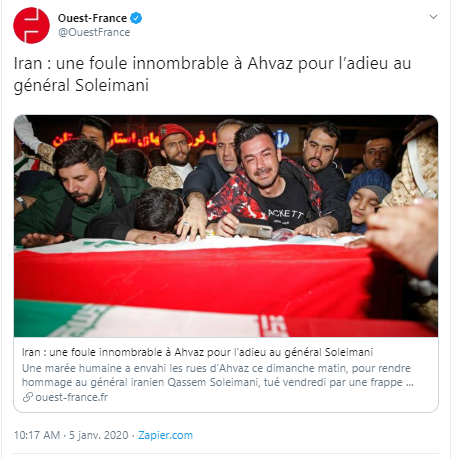Click the 5 janv. 2020 date
Viewport: 452px width, 458px height.
point(99,435)
